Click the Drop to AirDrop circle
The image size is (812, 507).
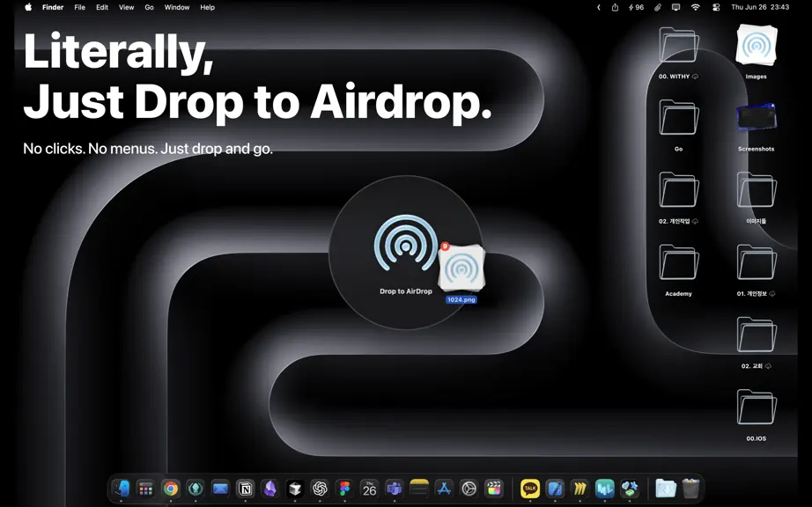(x=406, y=253)
